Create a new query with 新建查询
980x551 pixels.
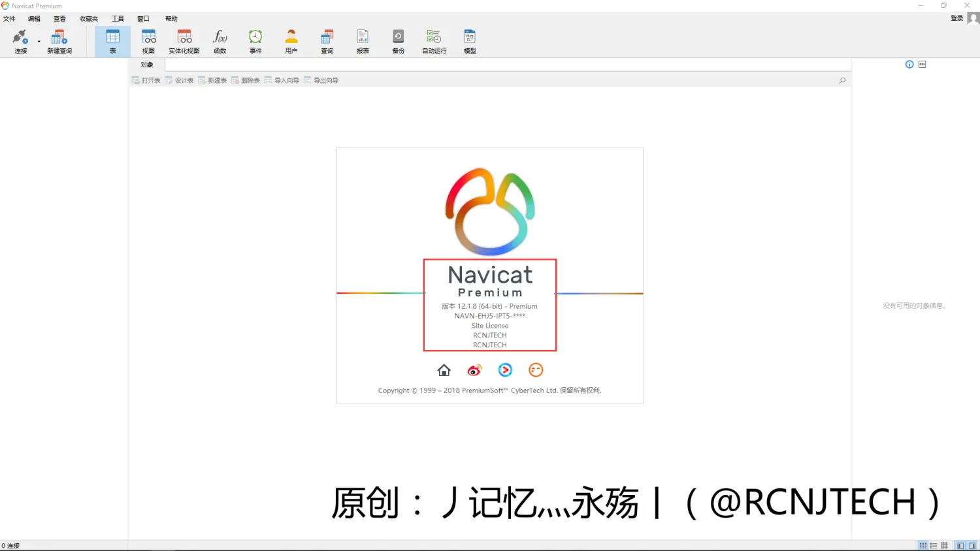click(59, 41)
